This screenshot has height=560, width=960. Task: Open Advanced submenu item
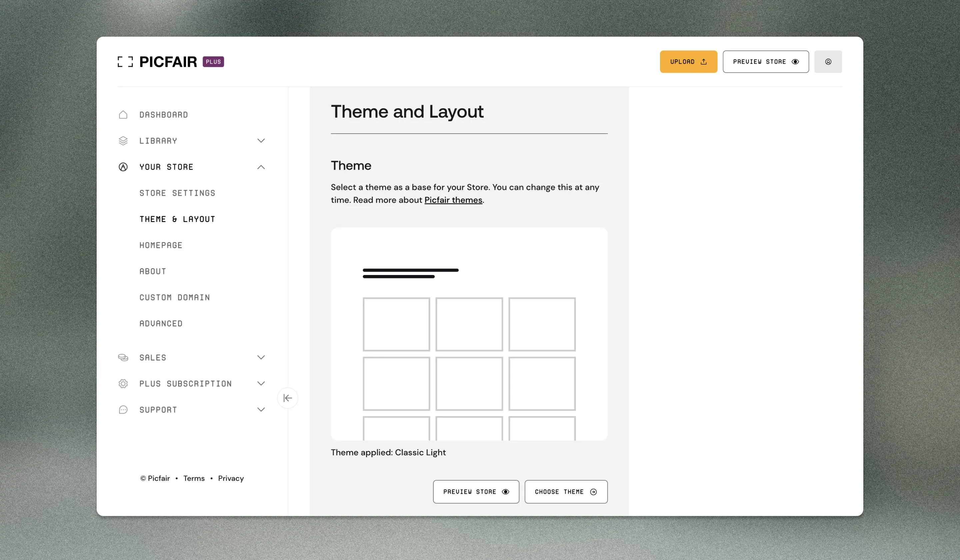[x=161, y=323]
